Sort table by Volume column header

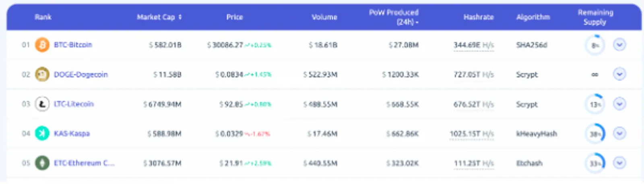tap(324, 17)
